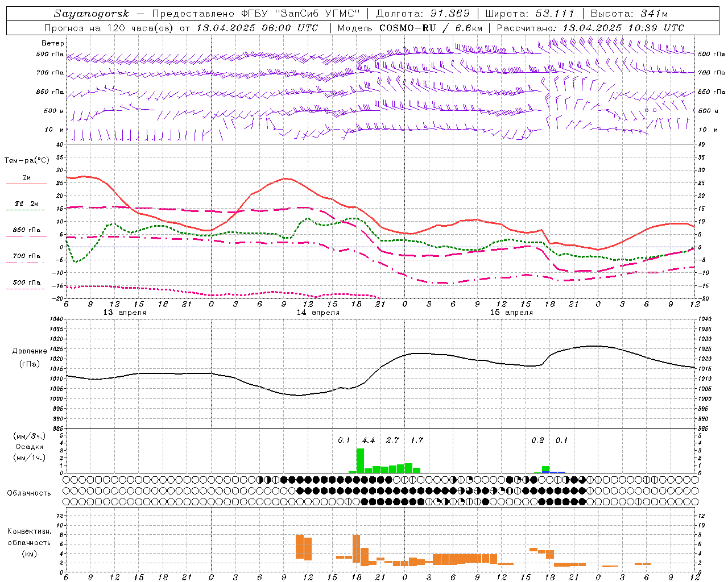Select the 'Прогноз на 120 часа(ов)' forecast text
This screenshot has width=728, height=582.
pyautogui.click(x=110, y=28)
